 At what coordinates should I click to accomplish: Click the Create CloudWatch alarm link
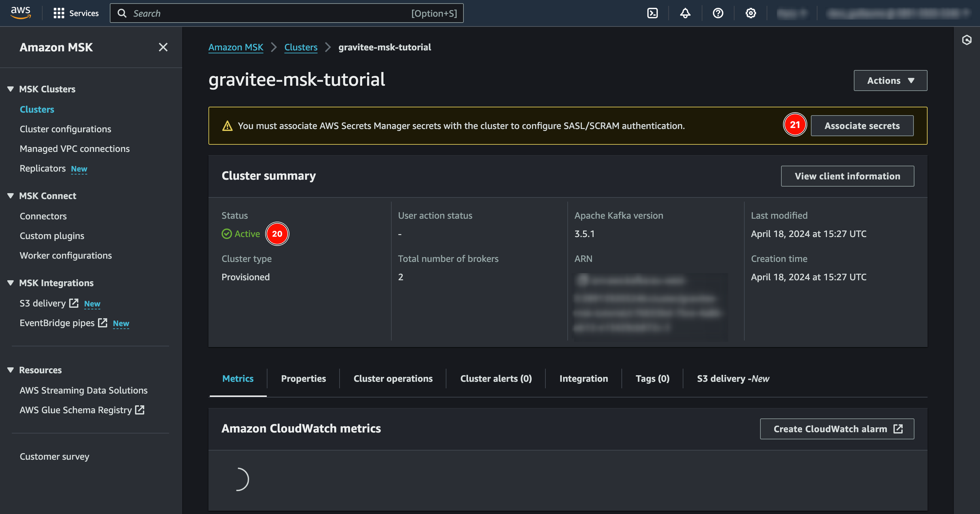pos(837,429)
